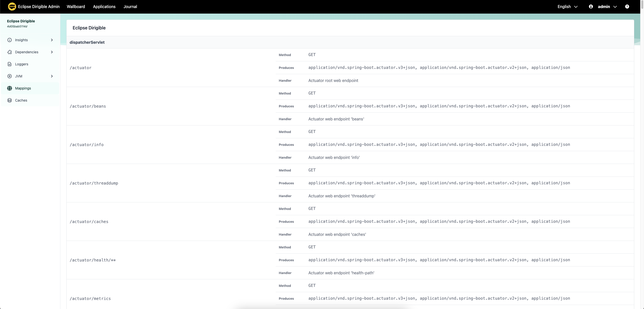Select Mappings in the sidebar

coord(30,88)
